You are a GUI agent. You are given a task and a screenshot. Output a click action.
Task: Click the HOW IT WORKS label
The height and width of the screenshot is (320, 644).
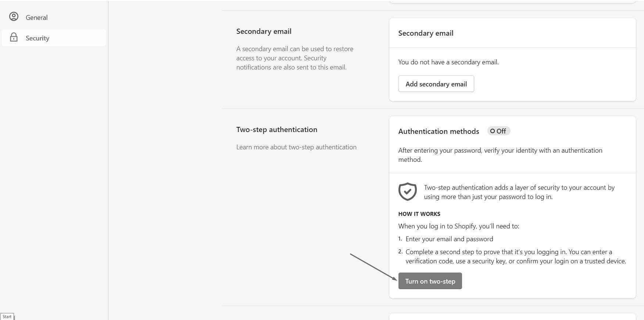[x=419, y=214]
